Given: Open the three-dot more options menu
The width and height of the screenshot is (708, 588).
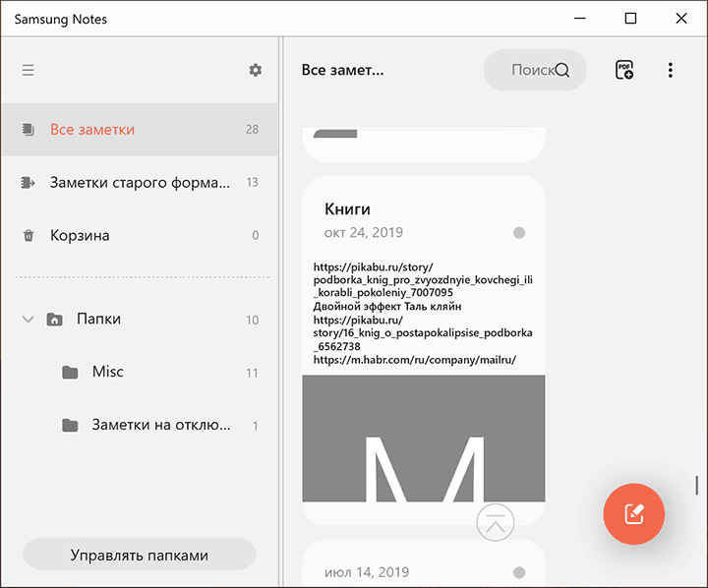Looking at the screenshot, I should (671, 70).
